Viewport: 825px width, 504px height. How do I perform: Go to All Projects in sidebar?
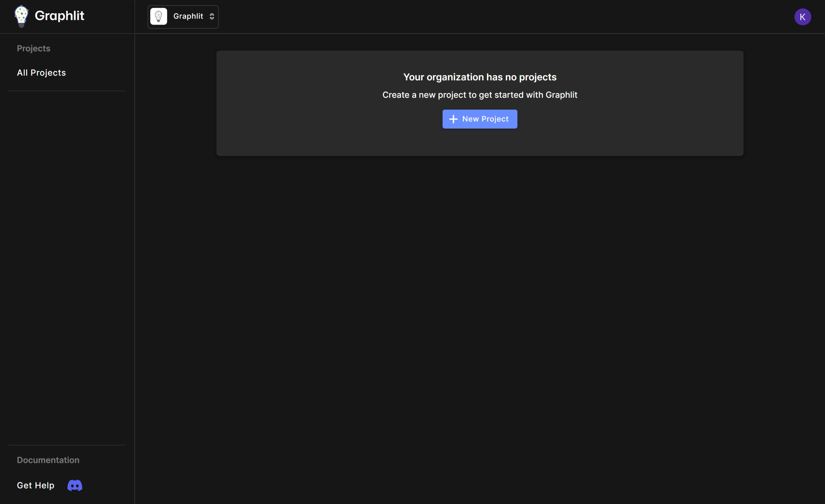[x=41, y=73]
